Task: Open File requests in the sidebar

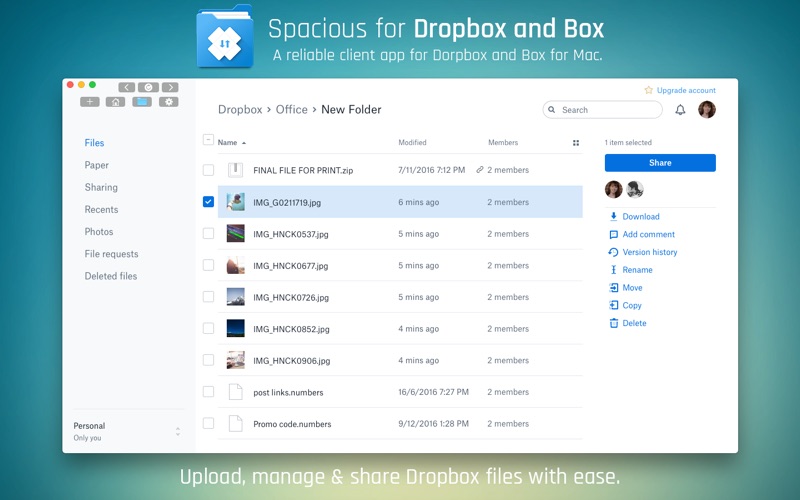Action: tap(111, 254)
